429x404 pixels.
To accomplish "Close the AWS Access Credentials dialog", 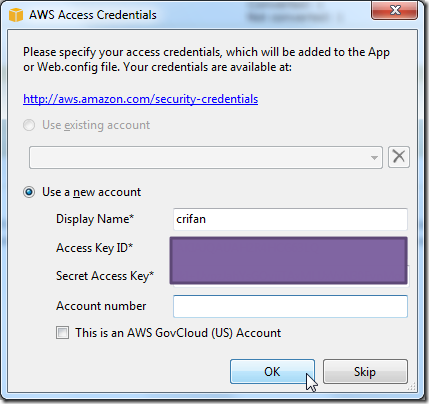I will [x=394, y=10].
